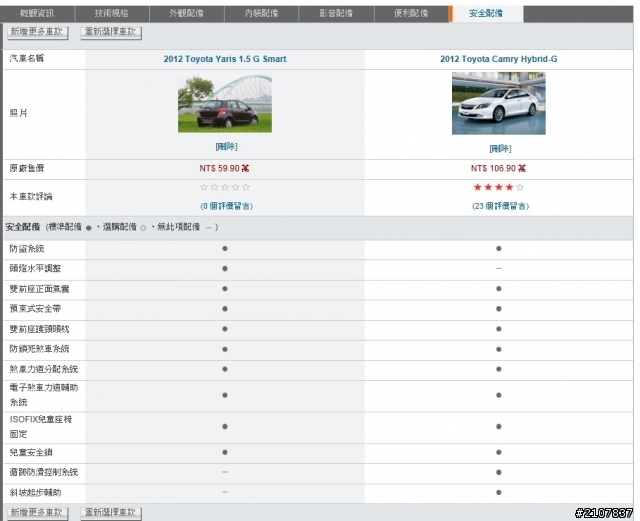Viewport: 640px width, 521px height.
Task: Click the 頭燈水平調整 row label
Action: [36, 269]
